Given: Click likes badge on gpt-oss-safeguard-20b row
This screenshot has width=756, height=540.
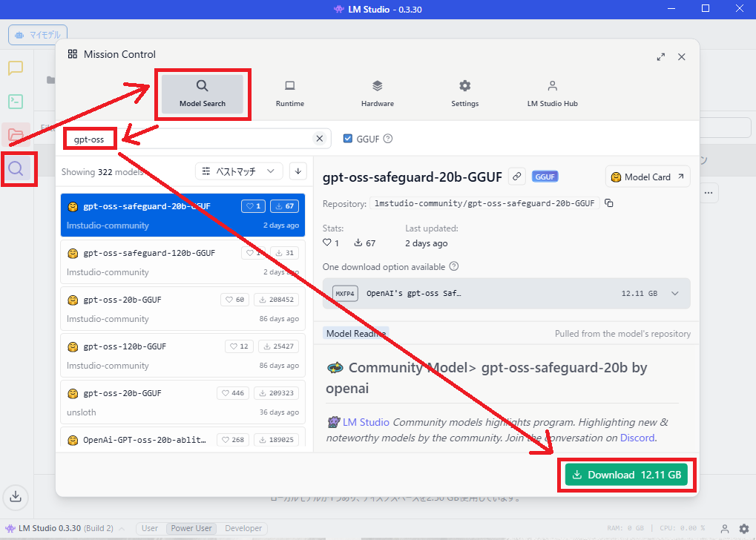Looking at the screenshot, I should (x=253, y=206).
